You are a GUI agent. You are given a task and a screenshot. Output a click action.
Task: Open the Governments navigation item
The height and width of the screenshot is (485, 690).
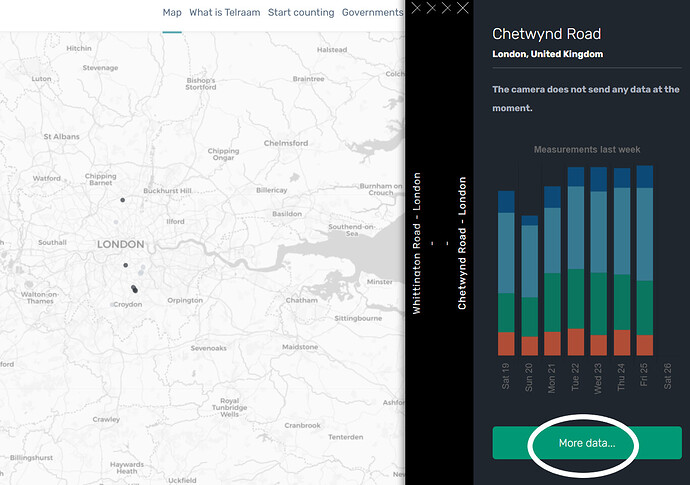(372, 12)
